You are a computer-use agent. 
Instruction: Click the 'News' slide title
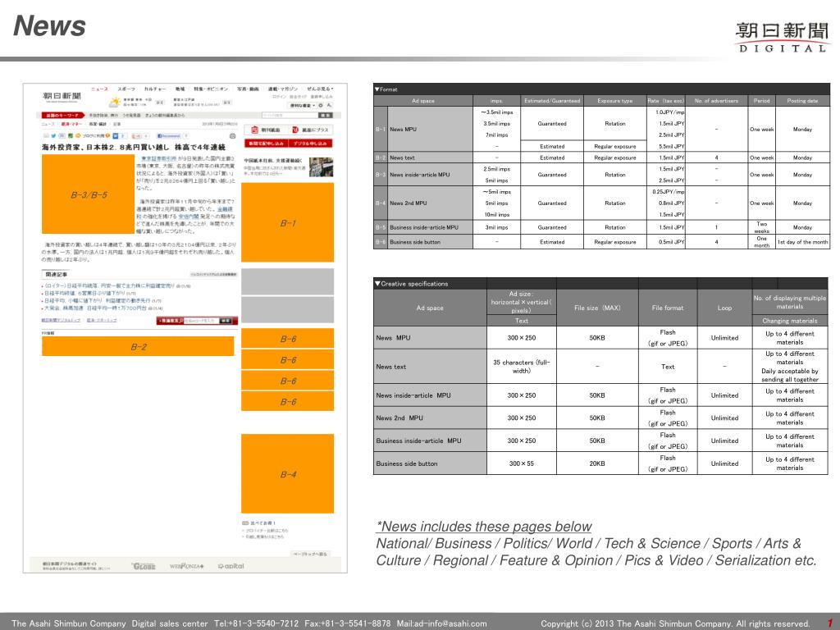(49, 25)
